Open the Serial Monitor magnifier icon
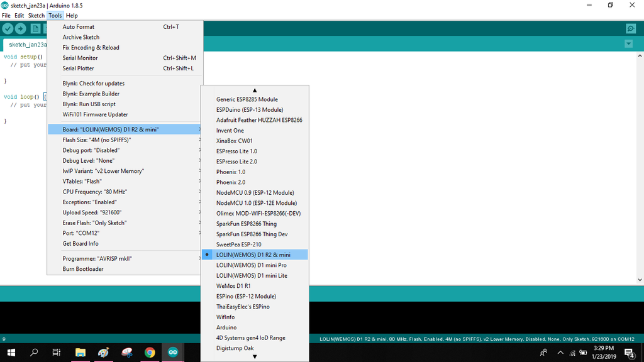The height and width of the screenshot is (362, 644). point(631,28)
